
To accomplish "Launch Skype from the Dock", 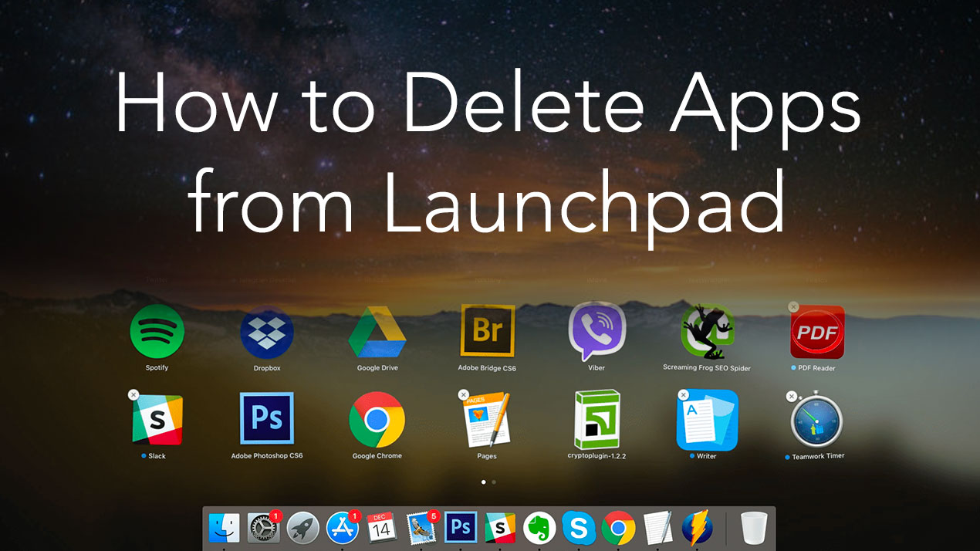I will 579,528.
